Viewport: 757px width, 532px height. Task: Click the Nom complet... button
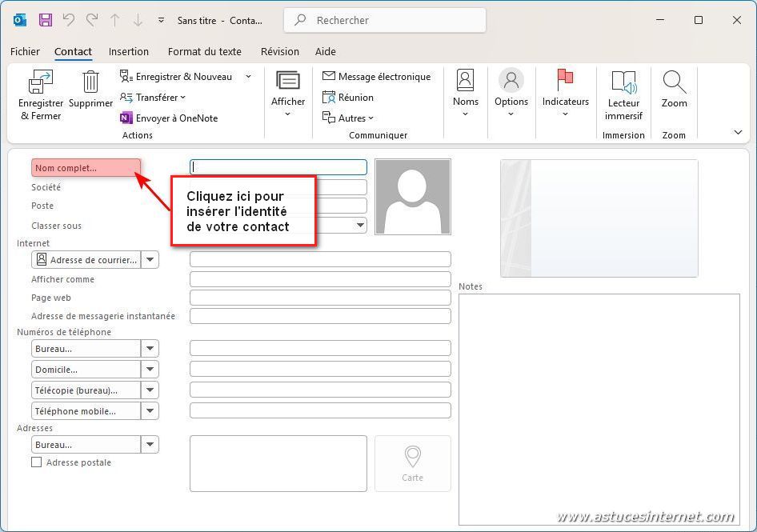[86, 168]
